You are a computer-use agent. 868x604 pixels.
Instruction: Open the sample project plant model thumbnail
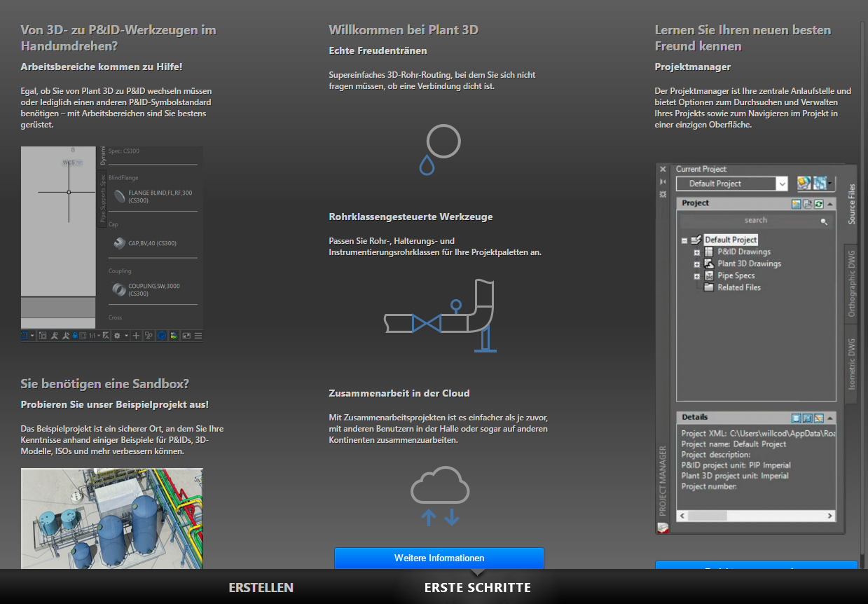pos(112,519)
